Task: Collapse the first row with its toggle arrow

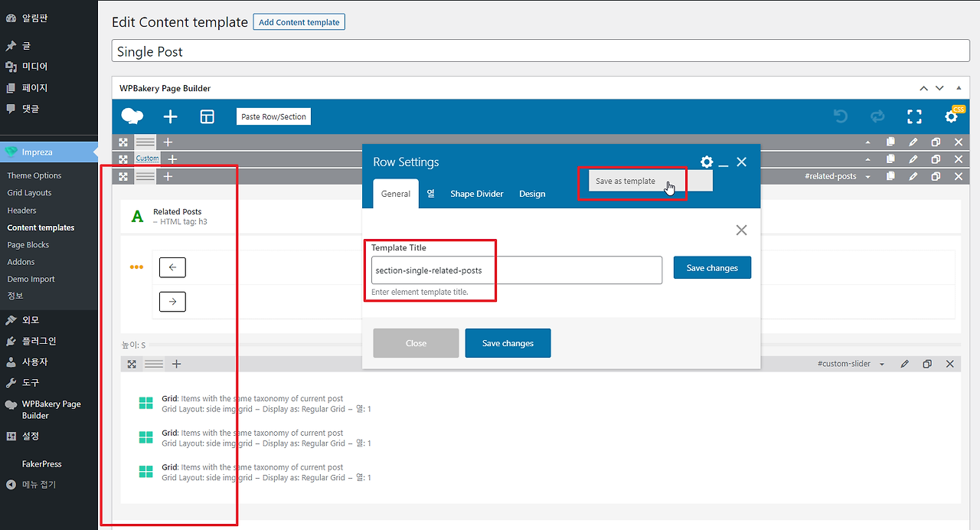Action: pos(867,142)
